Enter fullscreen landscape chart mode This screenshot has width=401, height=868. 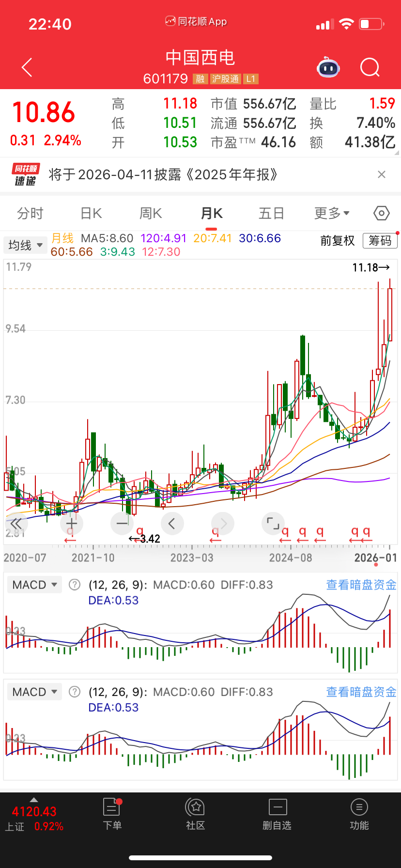(x=273, y=523)
